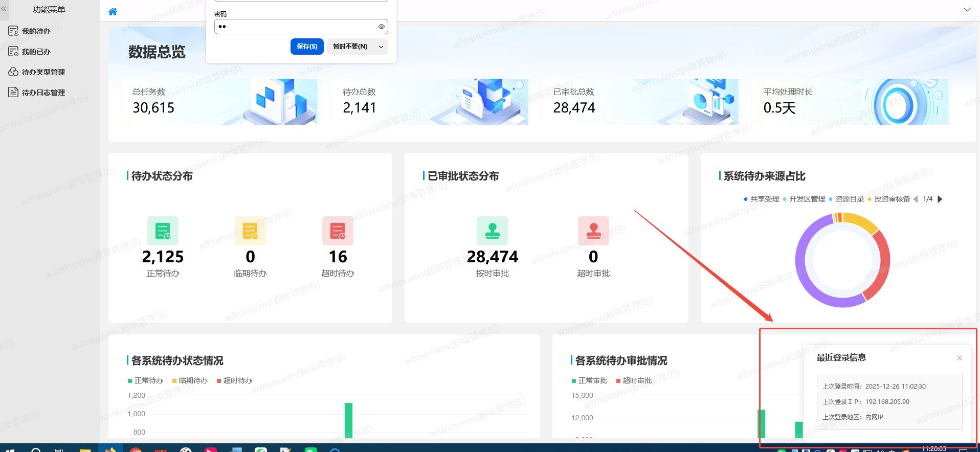Click the red 超时待办 document icon

click(338, 231)
